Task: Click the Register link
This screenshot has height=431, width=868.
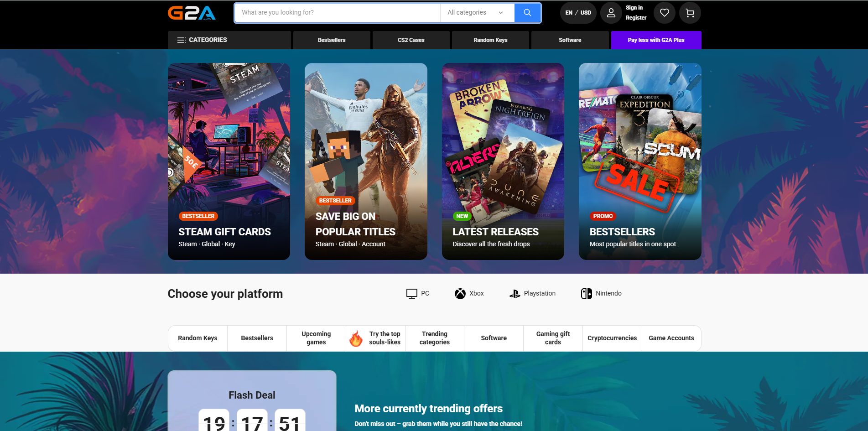Action: pyautogui.click(x=635, y=17)
